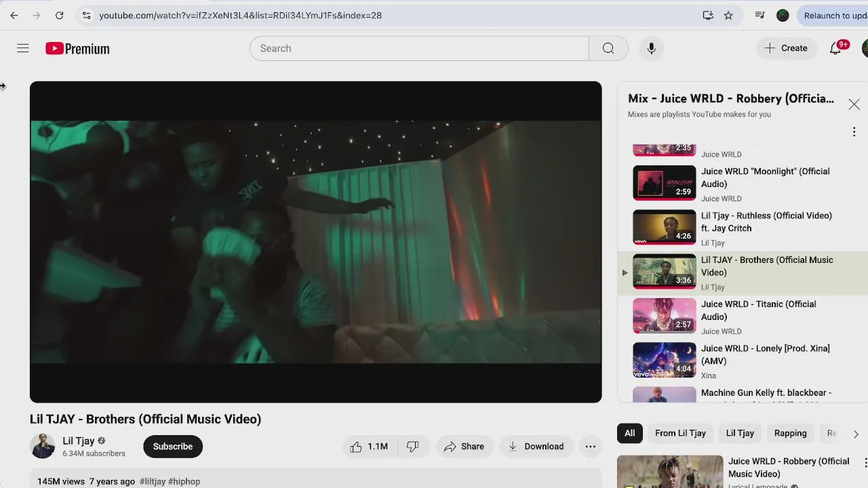Share this video
868x488 pixels.
464,446
